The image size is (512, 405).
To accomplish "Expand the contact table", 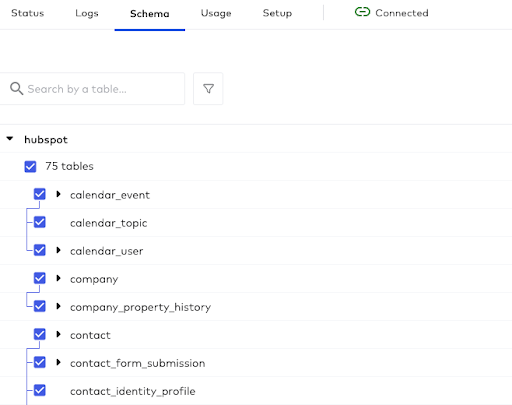I will (x=58, y=334).
